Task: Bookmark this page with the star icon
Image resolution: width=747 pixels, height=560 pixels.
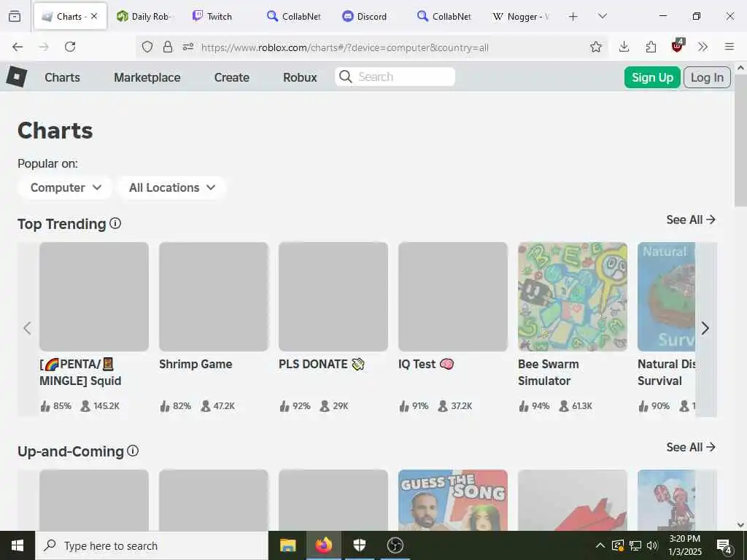Action: coord(595,47)
